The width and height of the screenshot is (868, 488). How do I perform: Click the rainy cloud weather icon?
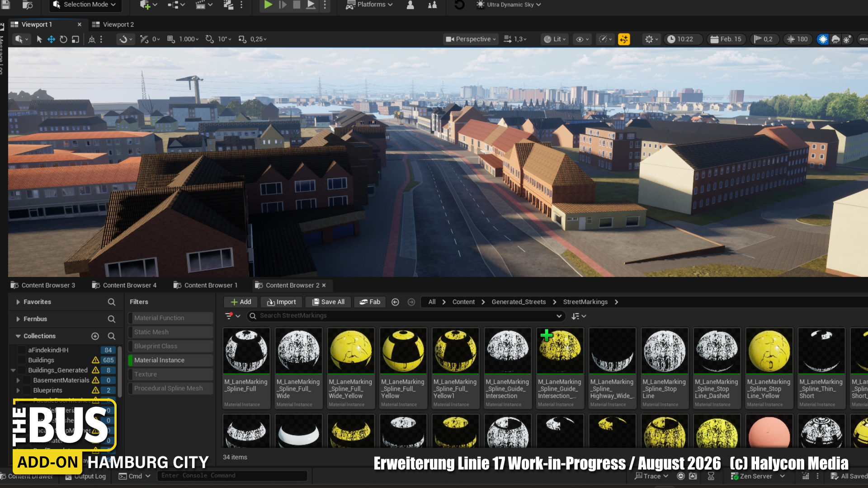(x=835, y=39)
